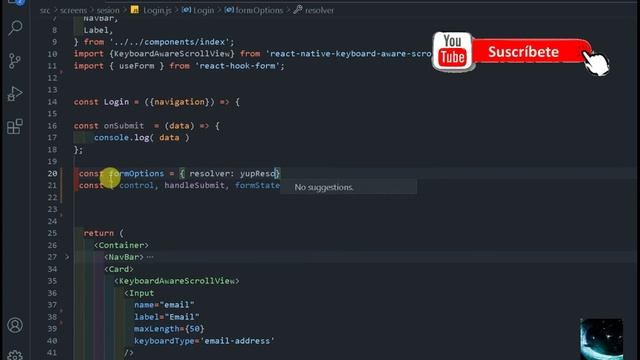Click line number 14 in gutter
Viewport: 640px width, 360px height.
[52, 102]
